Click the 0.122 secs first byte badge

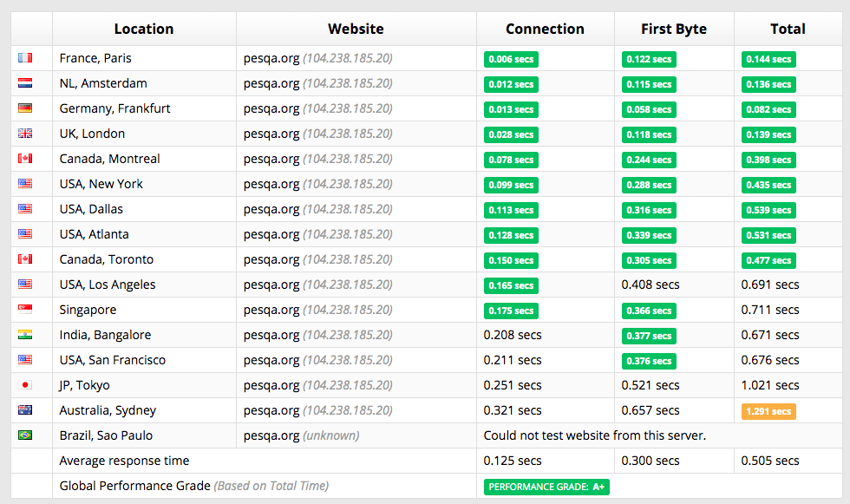pyautogui.click(x=649, y=59)
